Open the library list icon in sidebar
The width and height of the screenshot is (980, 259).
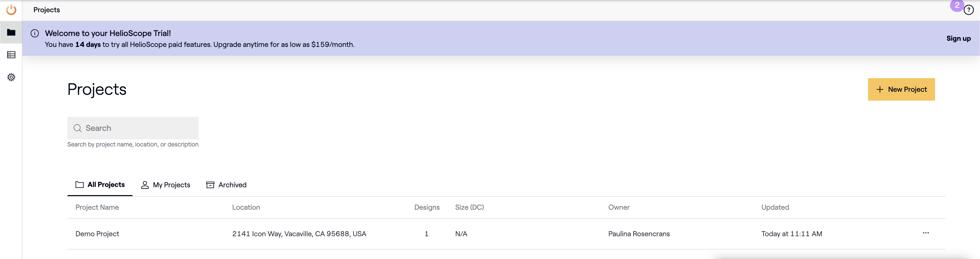11,55
